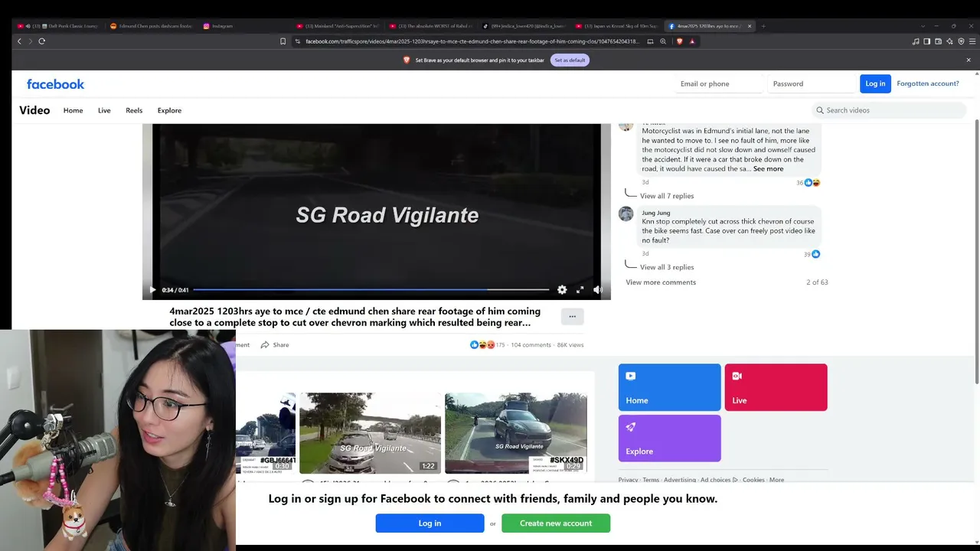
Task: Expand comment with See more
Action: click(769, 169)
